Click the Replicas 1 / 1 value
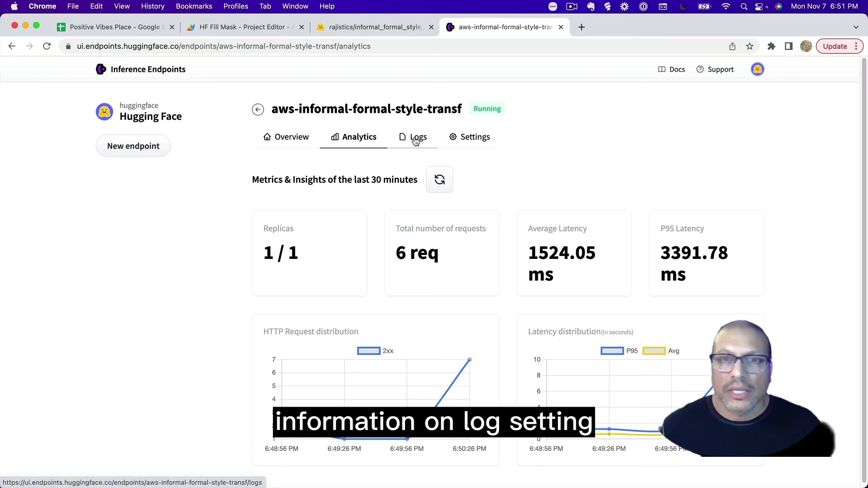Image resolution: width=868 pixels, height=488 pixels. (x=281, y=253)
